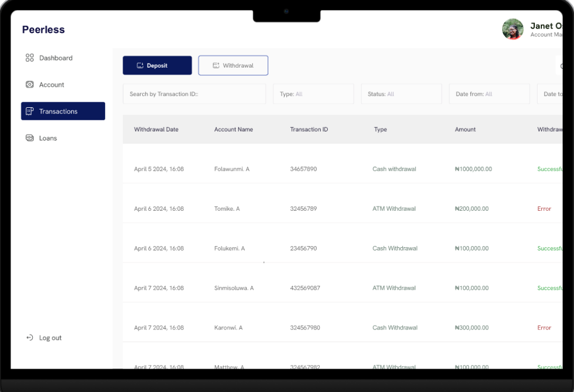This screenshot has width=574, height=392.
Task: Click the Log out arrow icon
Action: click(30, 338)
